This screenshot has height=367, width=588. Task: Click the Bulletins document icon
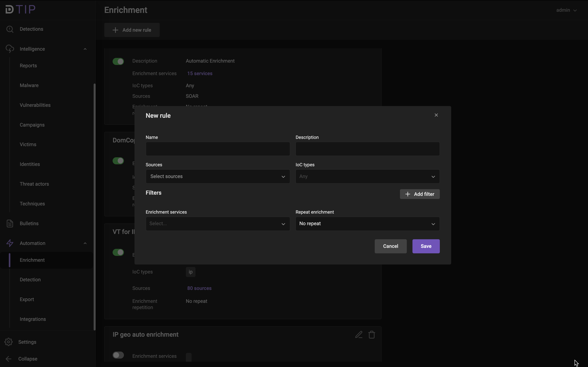click(x=10, y=224)
